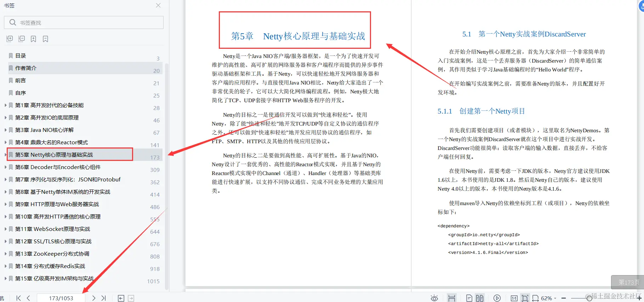Expand 第13章 ZooKeeper分布式协调
Image resolution: width=644 pixels, height=302 pixels.
[x=5, y=254]
